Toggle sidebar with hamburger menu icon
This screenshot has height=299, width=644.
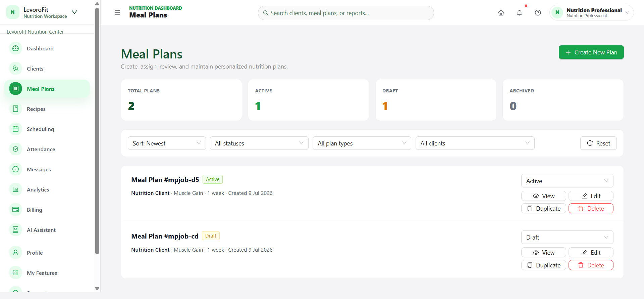click(x=117, y=13)
